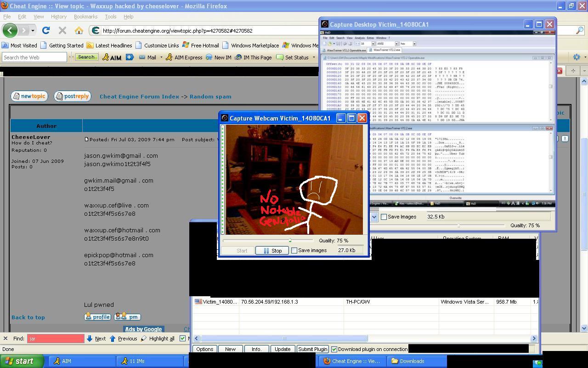Find Previous match with the up arrow
This screenshot has height=368, width=588.
pos(113,339)
